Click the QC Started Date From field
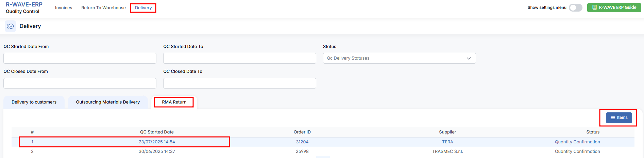The image size is (644, 158). pos(80,58)
